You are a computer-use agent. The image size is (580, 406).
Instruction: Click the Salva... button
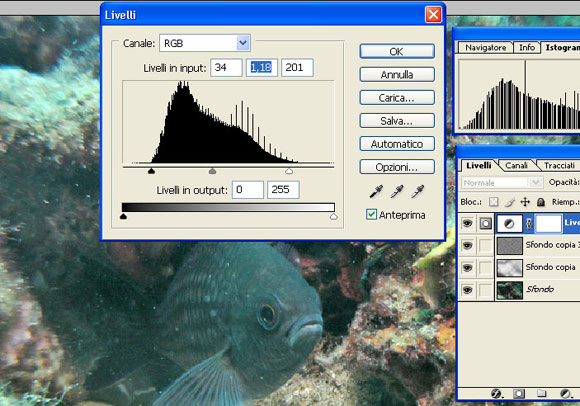[x=397, y=121]
